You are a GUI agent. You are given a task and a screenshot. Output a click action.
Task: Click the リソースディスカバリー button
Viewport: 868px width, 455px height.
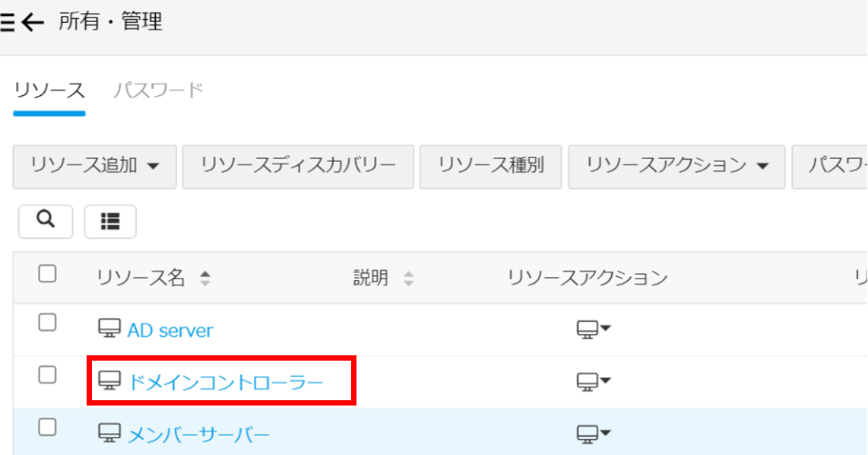coord(298,166)
